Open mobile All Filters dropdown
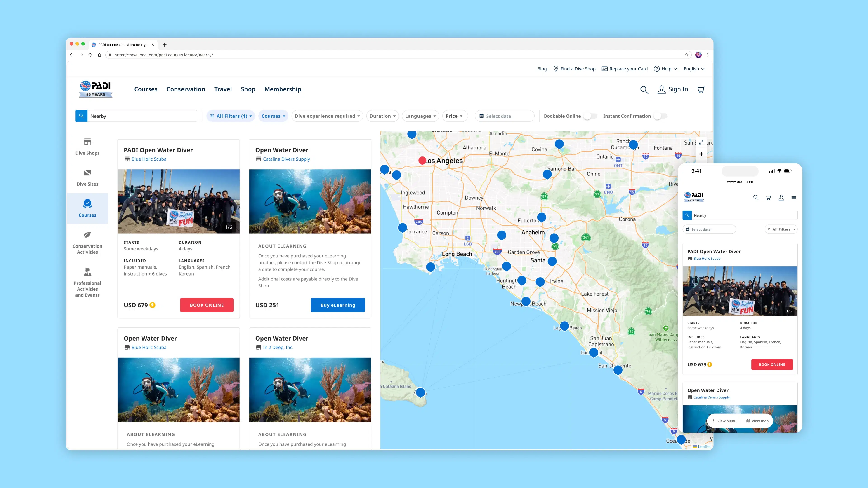Screen dimensions: 868x488 (x=781, y=229)
